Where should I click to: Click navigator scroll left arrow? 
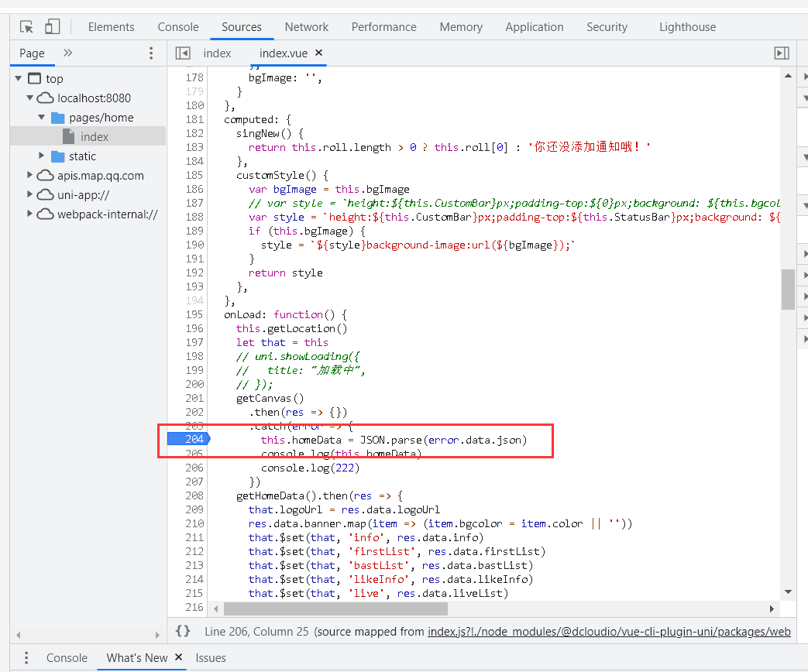pos(19,635)
